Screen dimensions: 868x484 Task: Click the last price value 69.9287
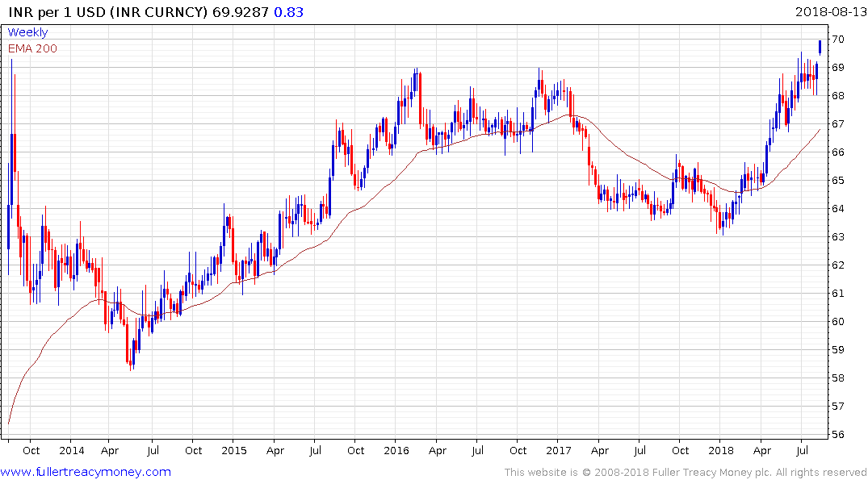(241, 12)
